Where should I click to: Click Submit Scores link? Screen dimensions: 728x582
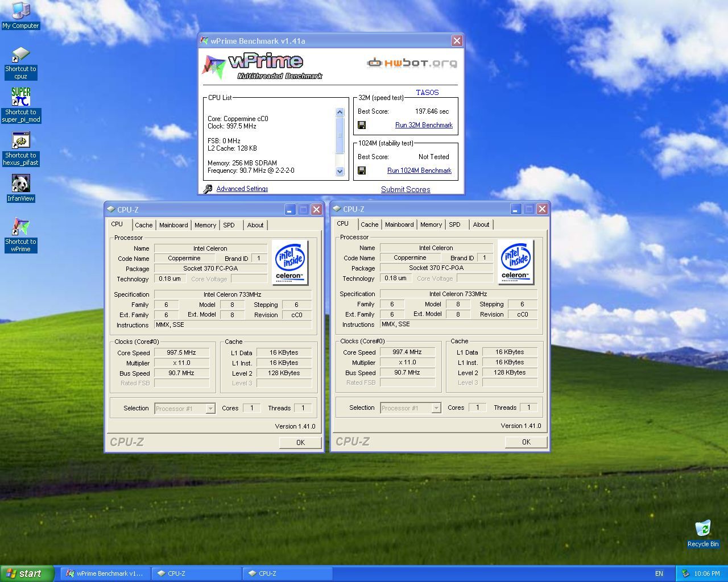[406, 189]
